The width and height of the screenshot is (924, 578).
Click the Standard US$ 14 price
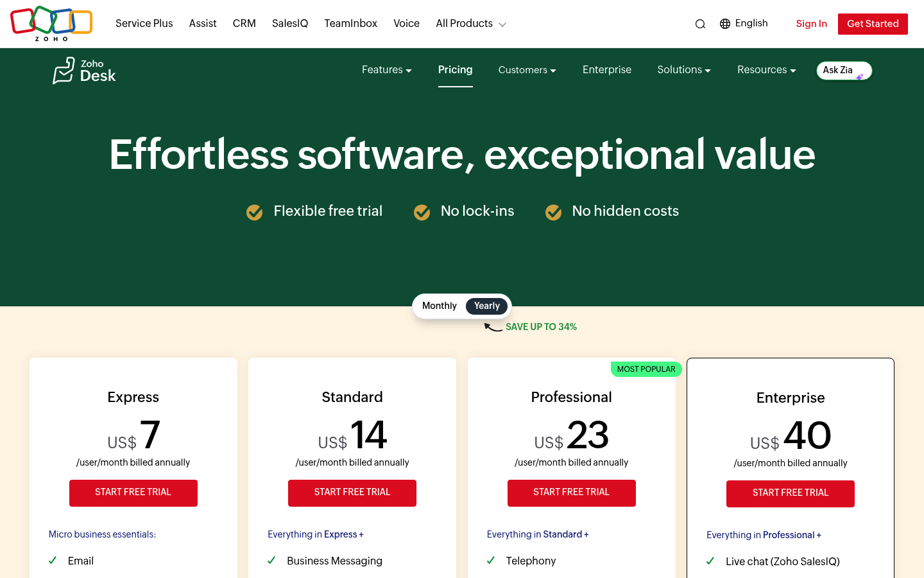pyautogui.click(x=352, y=436)
